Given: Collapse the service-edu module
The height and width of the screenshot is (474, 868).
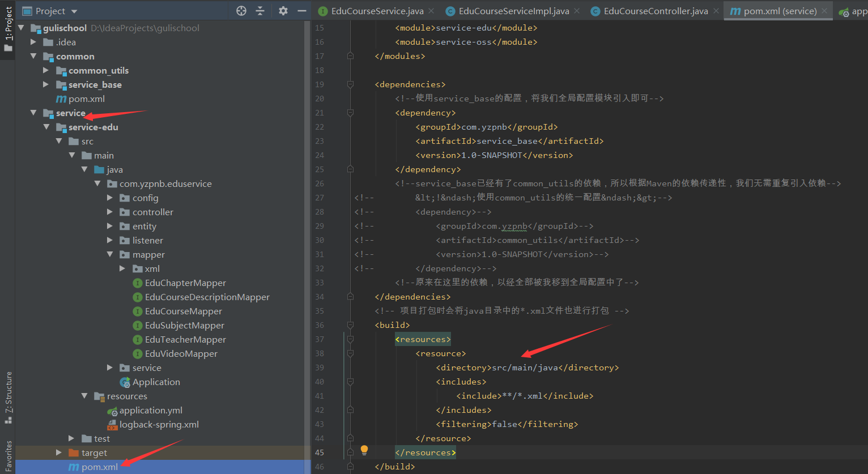Looking at the screenshot, I should [46, 127].
